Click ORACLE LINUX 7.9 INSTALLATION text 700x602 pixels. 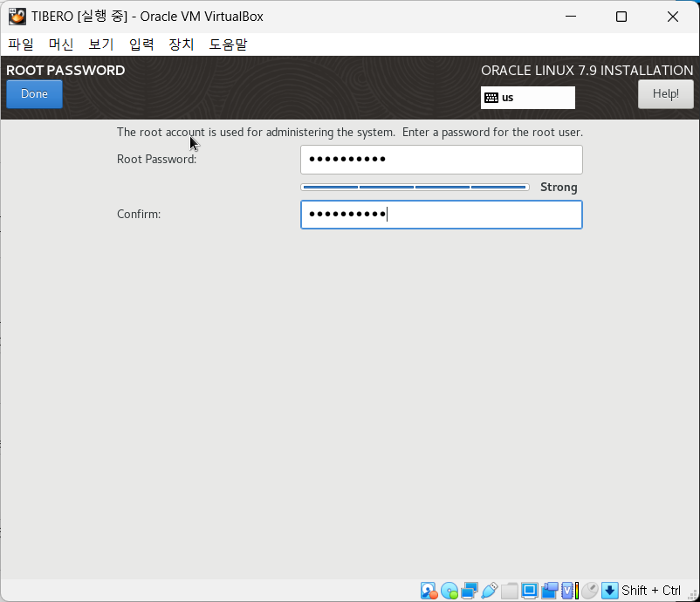[x=587, y=70]
